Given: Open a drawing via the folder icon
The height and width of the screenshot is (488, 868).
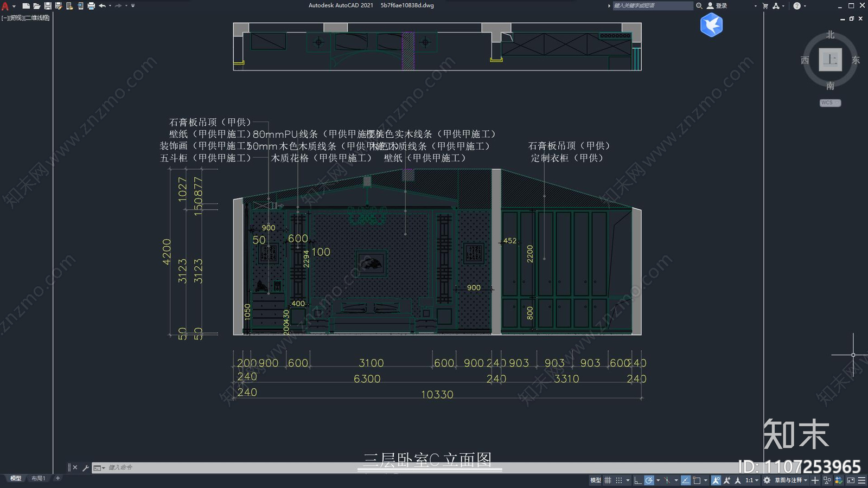Looking at the screenshot, I should point(36,6).
